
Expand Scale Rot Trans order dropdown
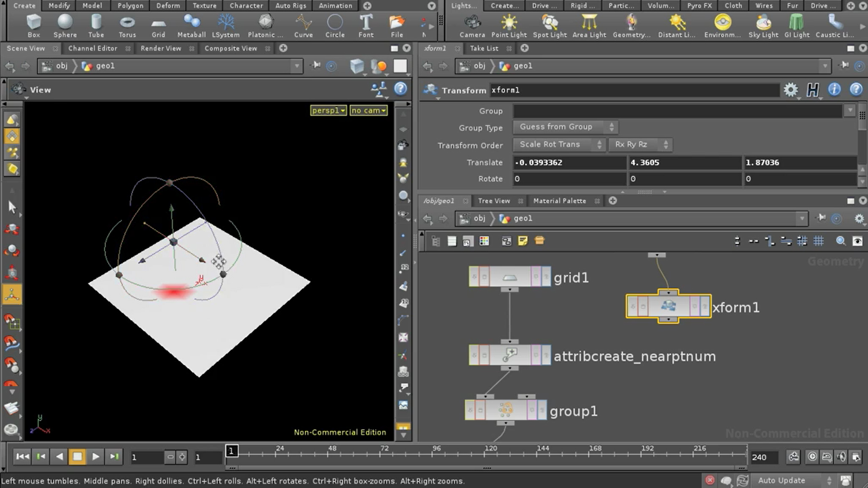click(559, 145)
